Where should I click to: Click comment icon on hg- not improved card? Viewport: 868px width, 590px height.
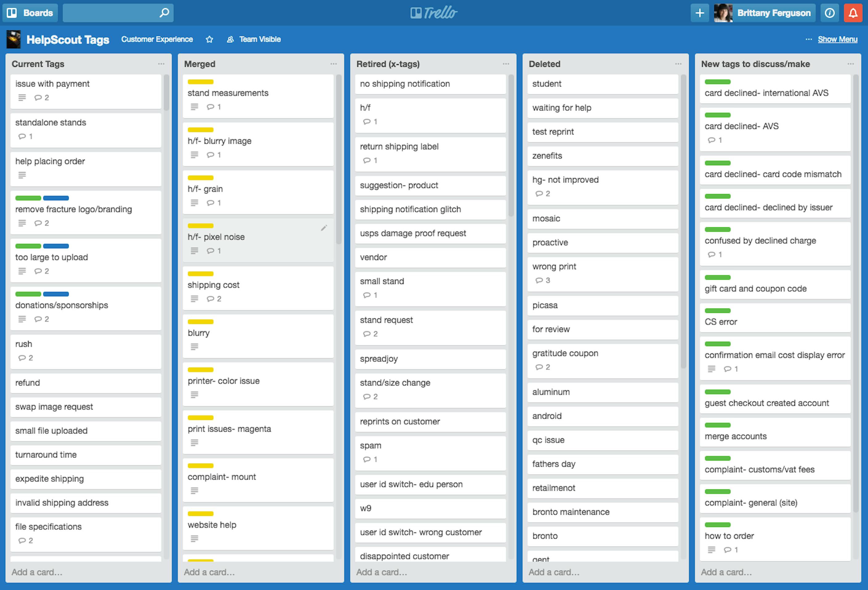539,194
